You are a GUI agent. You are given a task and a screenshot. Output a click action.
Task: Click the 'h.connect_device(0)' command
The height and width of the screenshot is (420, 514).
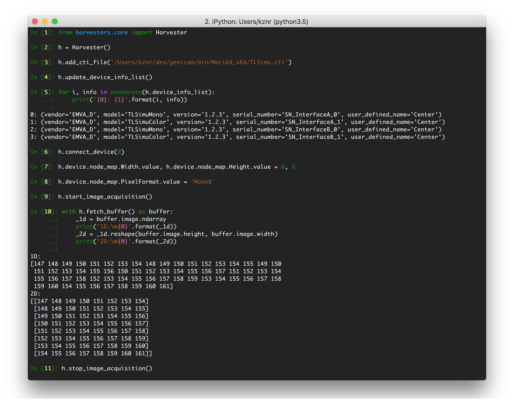click(91, 152)
